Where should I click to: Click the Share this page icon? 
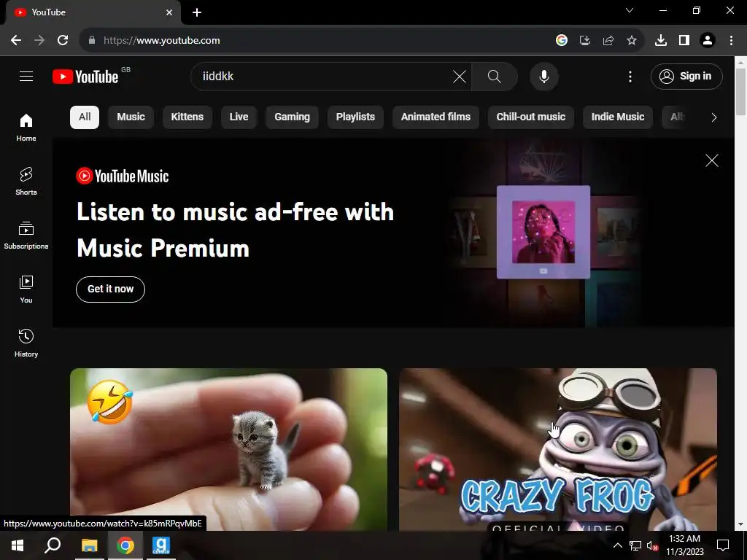pyautogui.click(x=608, y=41)
